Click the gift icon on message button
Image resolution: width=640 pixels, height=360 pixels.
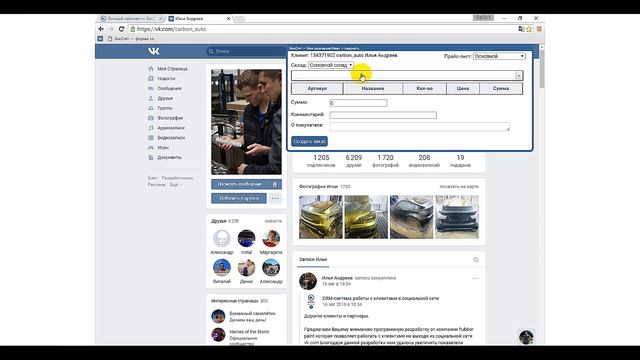[x=275, y=184]
